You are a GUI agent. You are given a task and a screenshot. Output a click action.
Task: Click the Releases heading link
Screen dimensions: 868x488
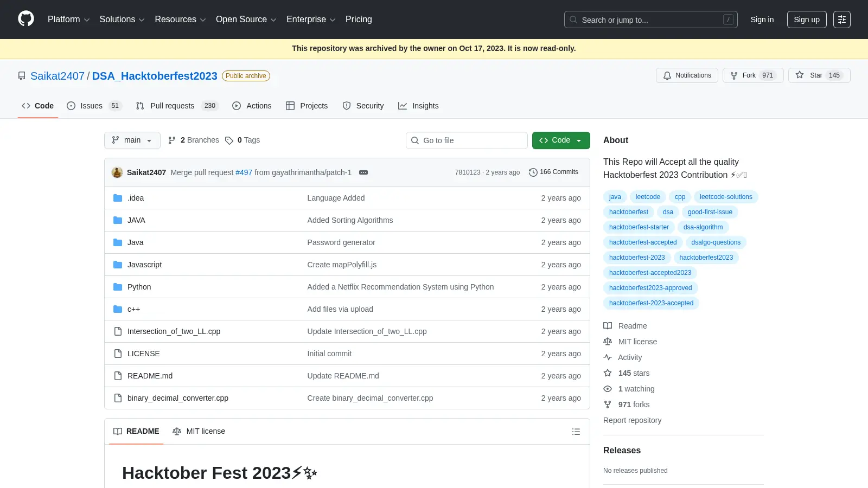pos(622,450)
